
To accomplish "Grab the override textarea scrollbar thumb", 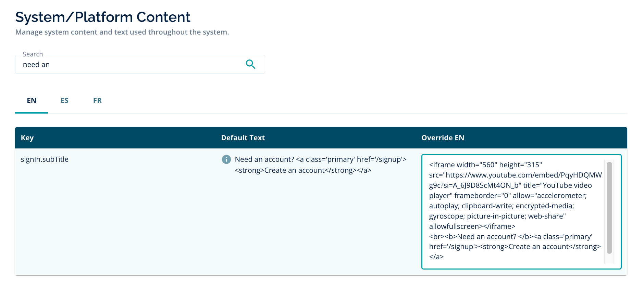I will coord(609,207).
